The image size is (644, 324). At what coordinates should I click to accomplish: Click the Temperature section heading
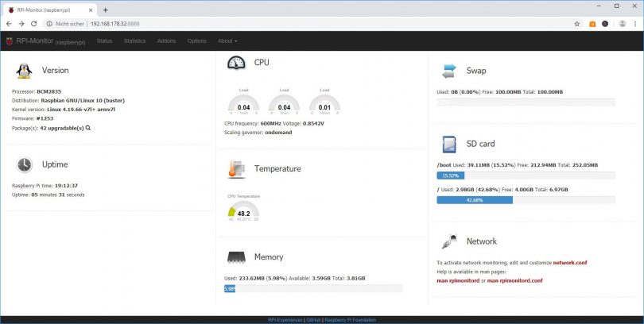277,169
